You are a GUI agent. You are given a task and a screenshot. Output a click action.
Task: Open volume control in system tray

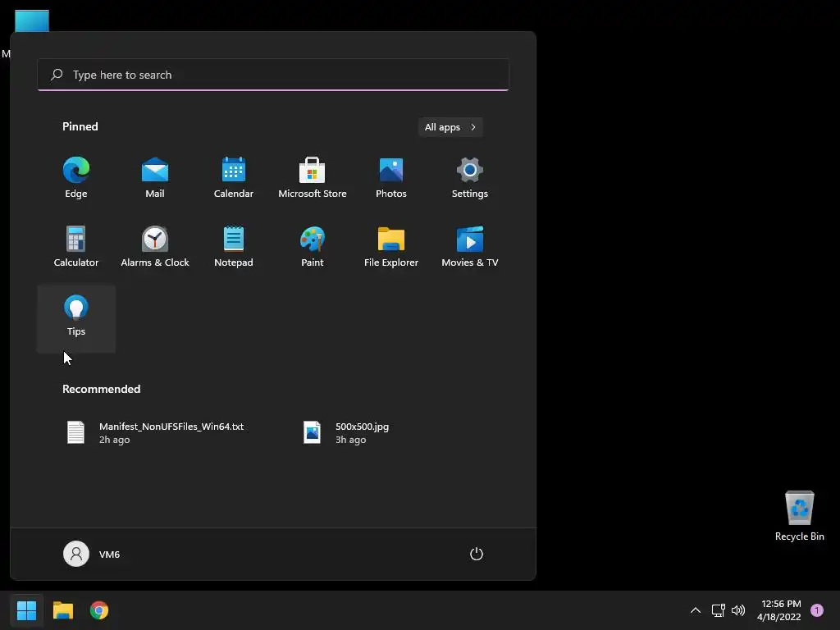(x=738, y=610)
